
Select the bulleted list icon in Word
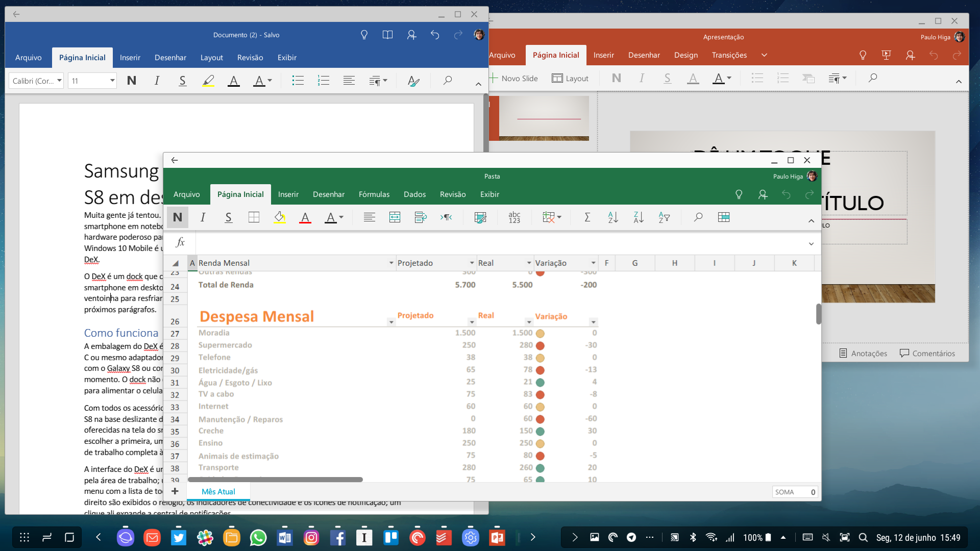click(x=298, y=81)
